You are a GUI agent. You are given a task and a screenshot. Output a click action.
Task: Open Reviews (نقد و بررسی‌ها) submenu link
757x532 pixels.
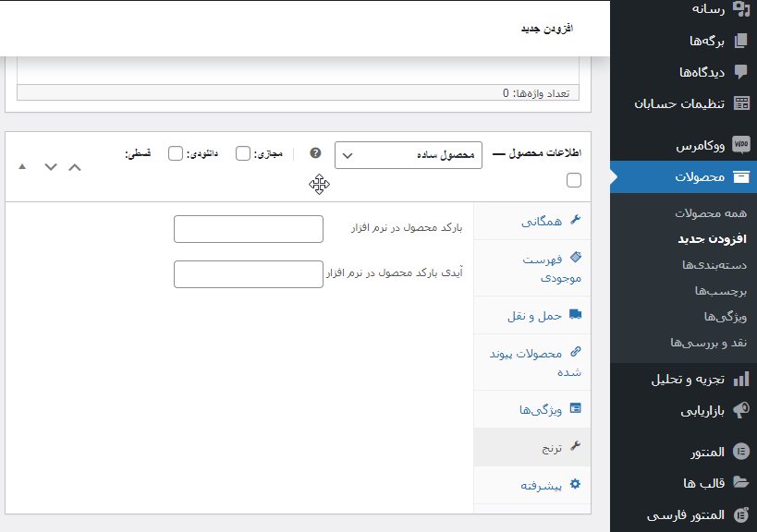click(708, 343)
